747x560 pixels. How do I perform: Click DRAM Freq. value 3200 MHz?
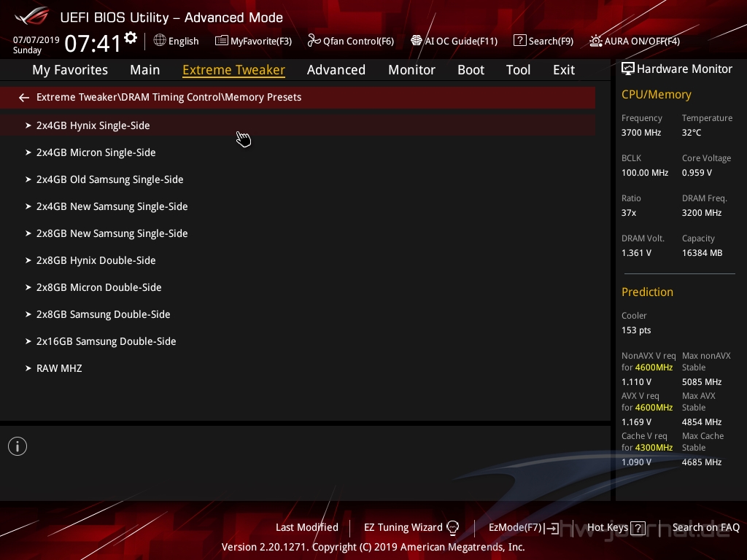(x=701, y=213)
